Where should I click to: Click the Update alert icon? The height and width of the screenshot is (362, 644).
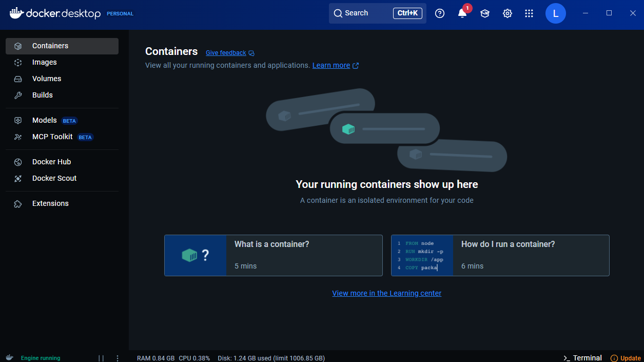coord(614,358)
